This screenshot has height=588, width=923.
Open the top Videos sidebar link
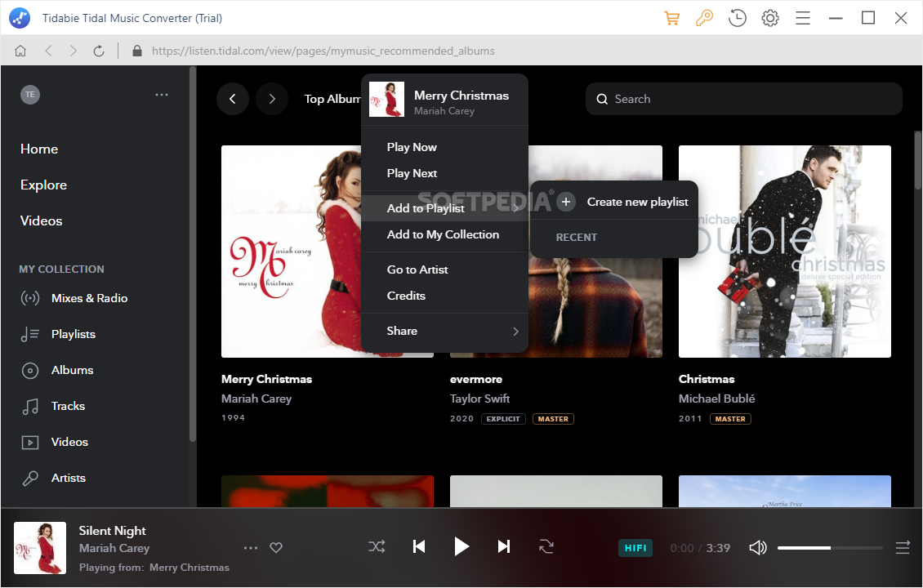click(x=41, y=220)
